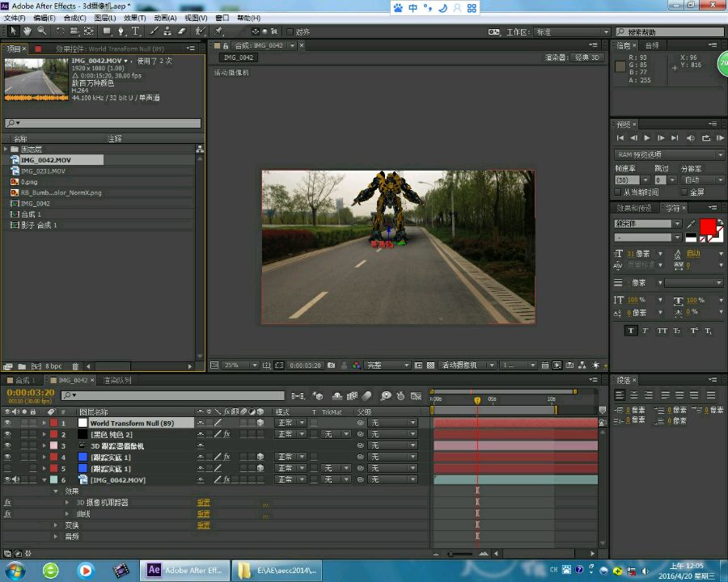Viewport: 728px width, 582px height.
Task: Select the Eraser tool
Action: (181, 32)
